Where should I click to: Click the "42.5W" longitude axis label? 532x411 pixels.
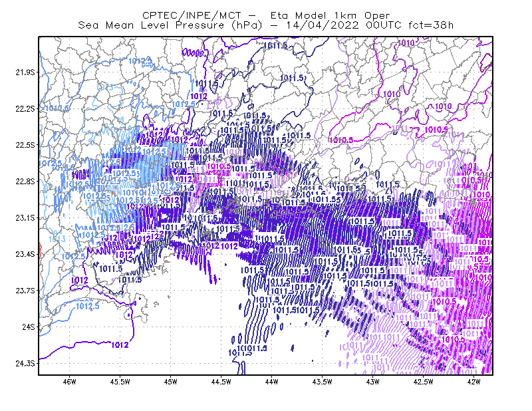pos(424,382)
